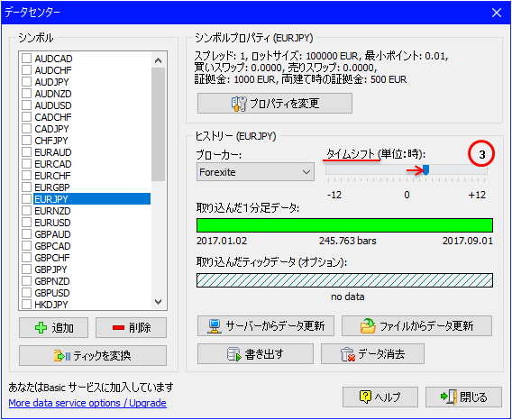Select CHFJPY symbol row
This screenshot has width=512, height=420.
pyautogui.click(x=51, y=141)
